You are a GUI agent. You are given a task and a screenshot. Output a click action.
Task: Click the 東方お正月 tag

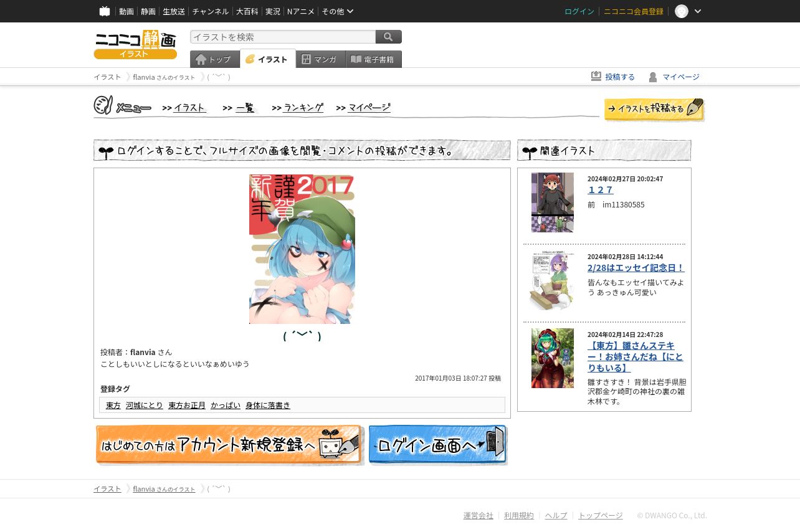(187, 405)
